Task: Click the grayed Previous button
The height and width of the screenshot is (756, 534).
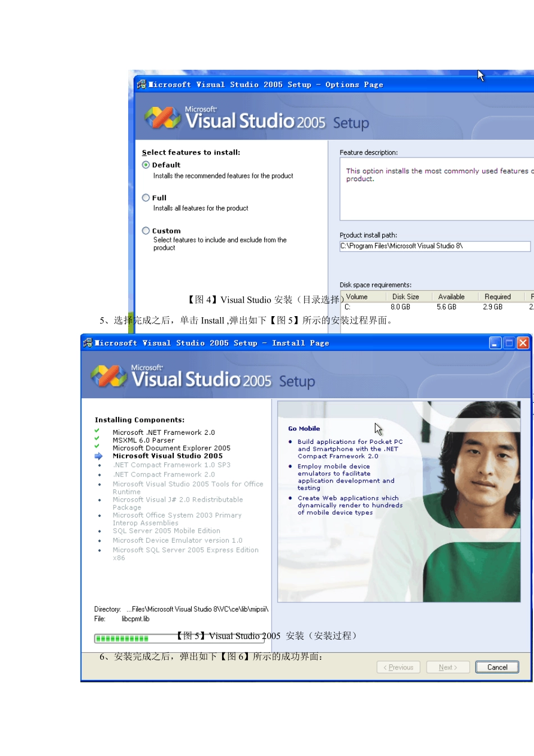Action: (399, 667)
